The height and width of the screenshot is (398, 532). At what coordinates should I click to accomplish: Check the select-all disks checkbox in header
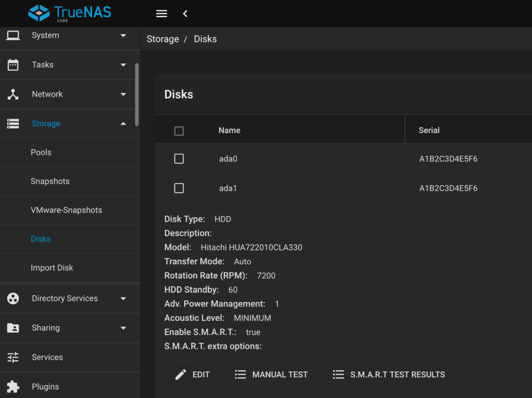click(179, 131)
